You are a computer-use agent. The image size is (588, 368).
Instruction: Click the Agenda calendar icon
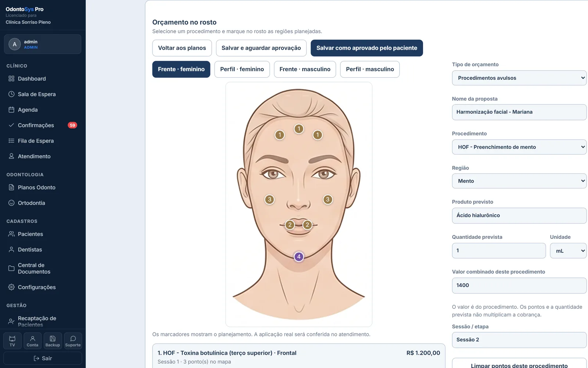11,110
